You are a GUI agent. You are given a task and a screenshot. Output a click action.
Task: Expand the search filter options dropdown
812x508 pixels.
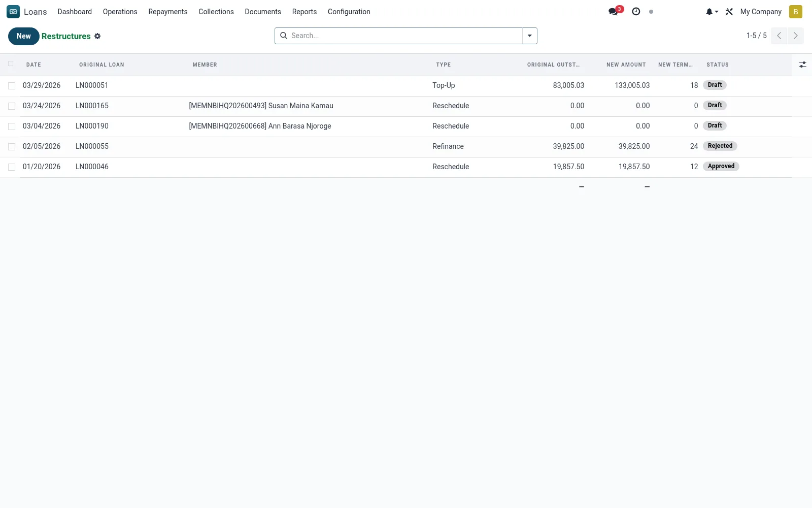click(529, 36)
